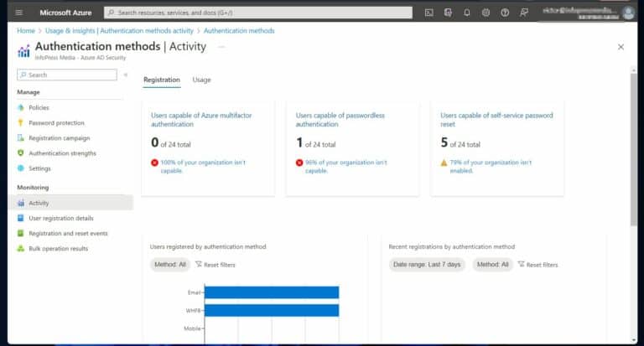The image size is (644, 346).
Task: Click the Policies icon in sidebar
Action: point(20,107)
